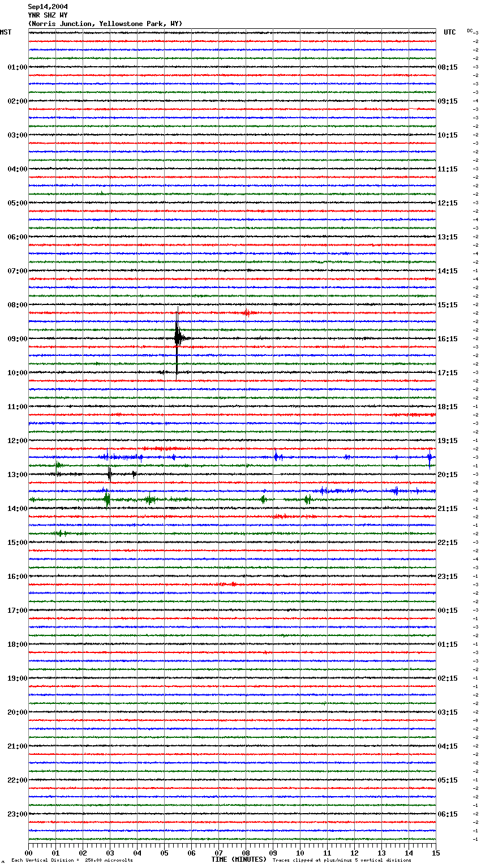Click the 19:15 UTC time label
The image size is (481, 868).
448,441
